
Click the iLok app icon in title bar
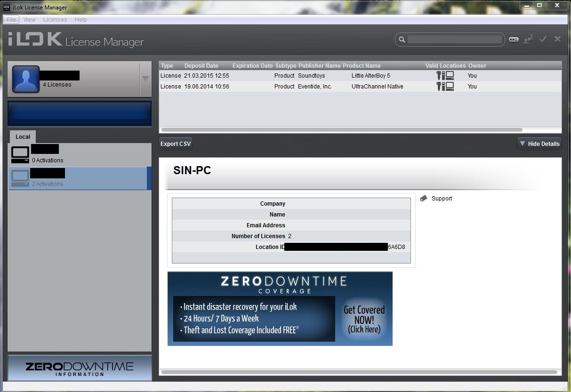[x=7, y=7]
